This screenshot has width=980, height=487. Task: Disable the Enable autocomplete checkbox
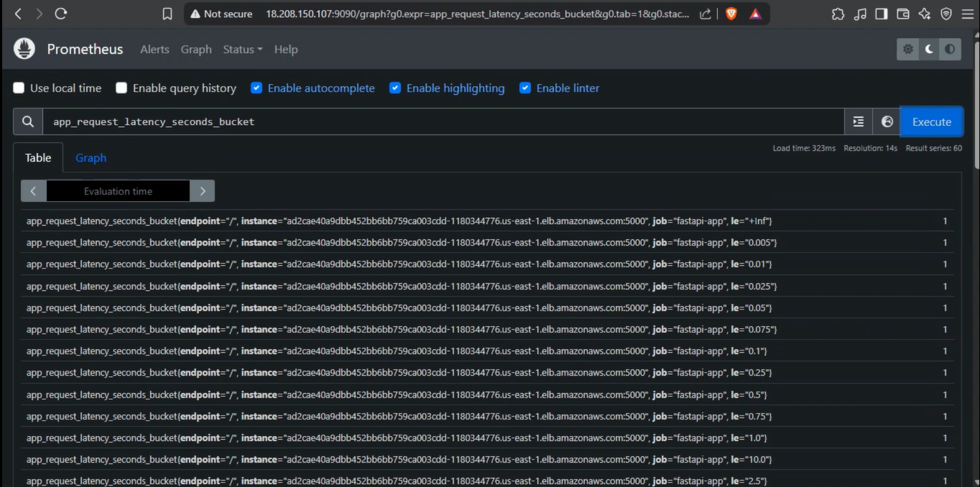tap(256, 88)
